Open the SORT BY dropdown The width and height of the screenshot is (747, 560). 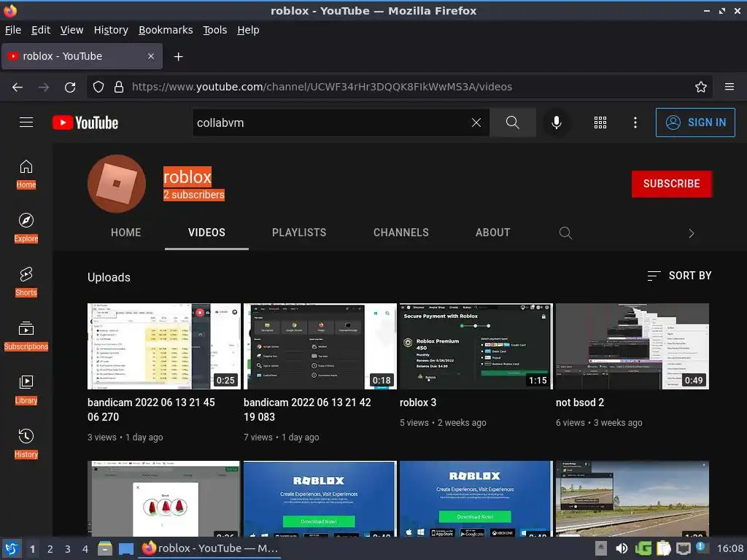point(679,276)
